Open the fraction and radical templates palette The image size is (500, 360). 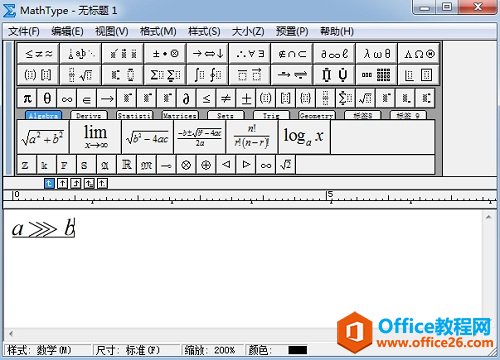[81, 75]
